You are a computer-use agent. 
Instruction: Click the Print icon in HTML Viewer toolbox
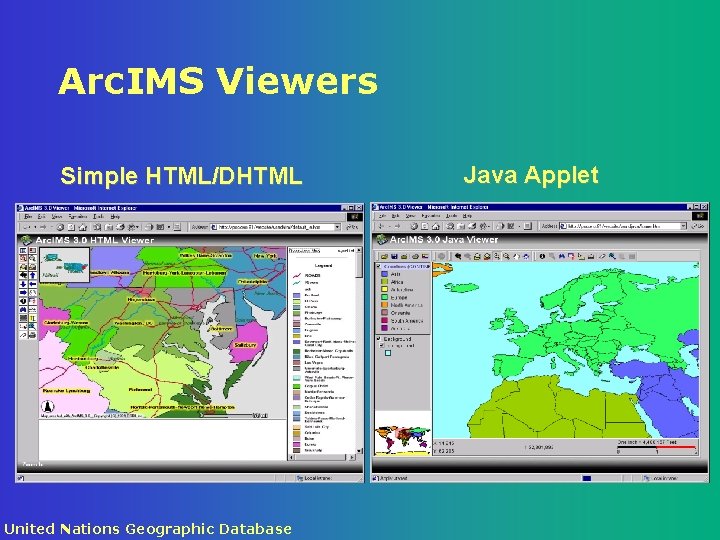tap(33, 335)
